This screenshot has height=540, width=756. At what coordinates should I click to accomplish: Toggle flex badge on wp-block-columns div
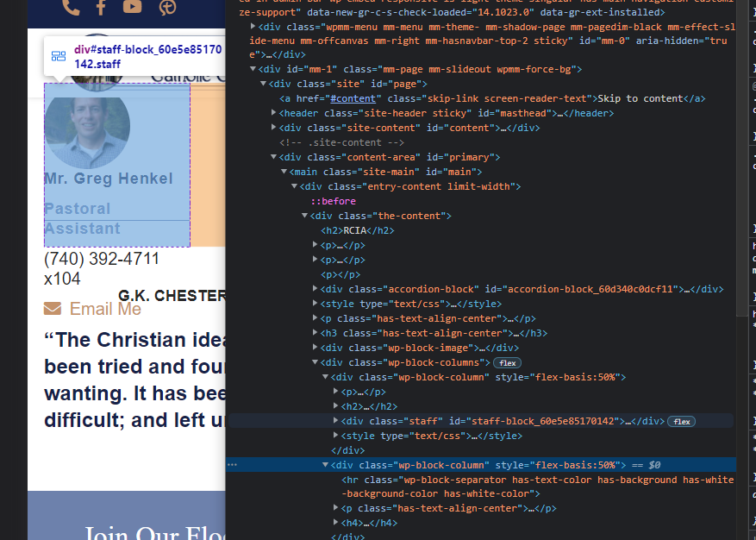507,363
